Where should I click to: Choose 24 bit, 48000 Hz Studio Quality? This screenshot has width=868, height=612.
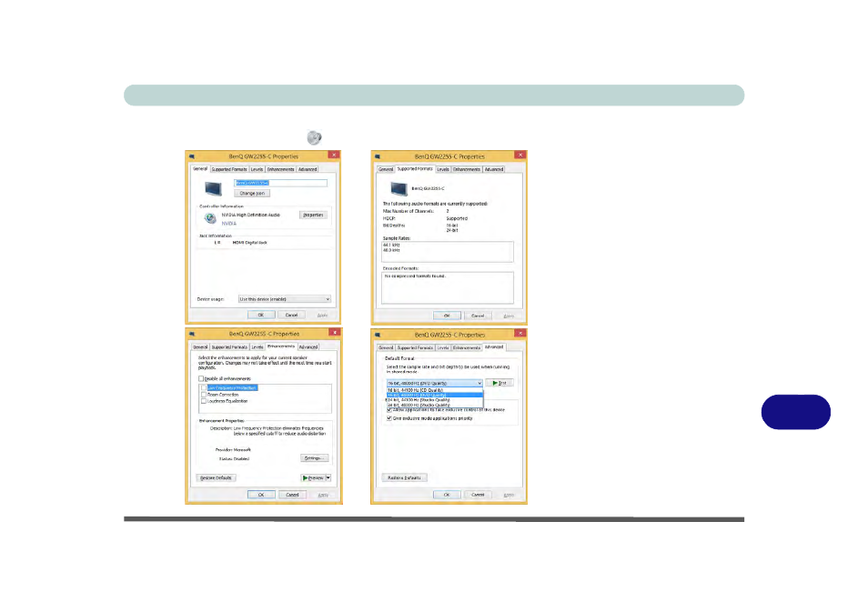(435, 405)
